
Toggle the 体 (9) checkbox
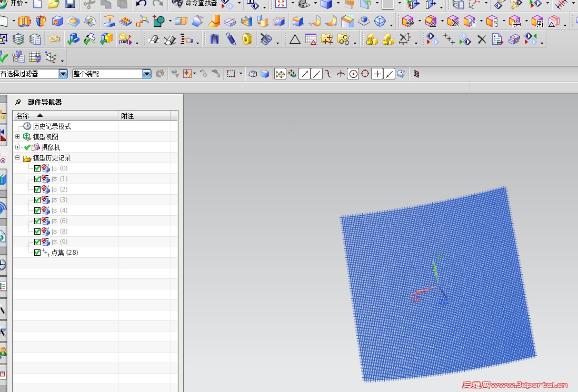click(x=37, y=242)
